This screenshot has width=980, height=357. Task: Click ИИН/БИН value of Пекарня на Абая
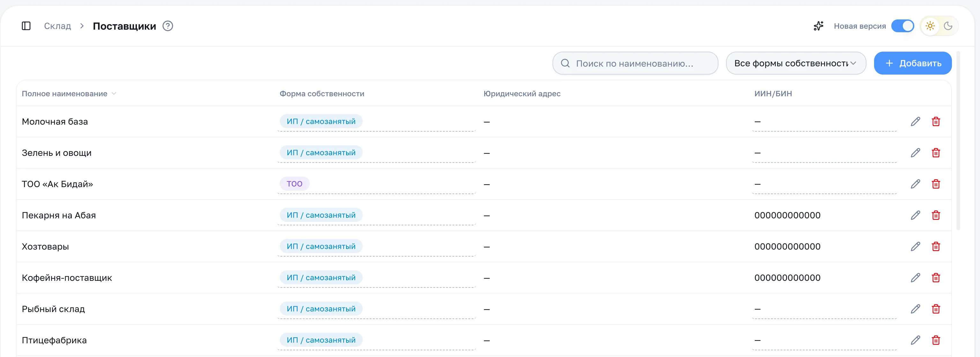coord(787,215)
